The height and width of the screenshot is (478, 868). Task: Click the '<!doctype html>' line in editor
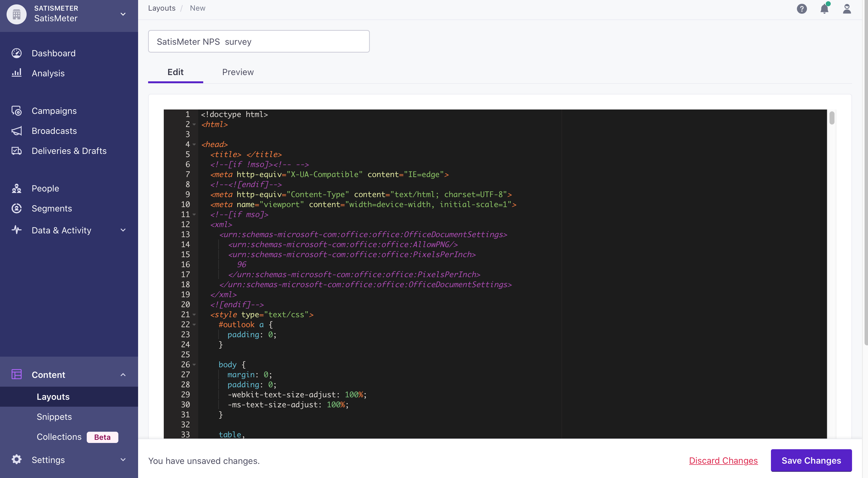click(234, 114)
